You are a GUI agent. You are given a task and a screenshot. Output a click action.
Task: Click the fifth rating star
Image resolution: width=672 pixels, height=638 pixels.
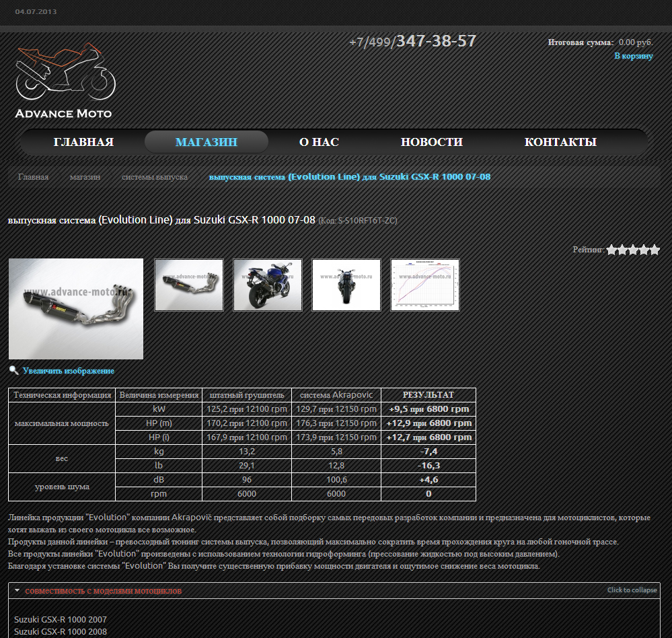click(x=655, y=250)
